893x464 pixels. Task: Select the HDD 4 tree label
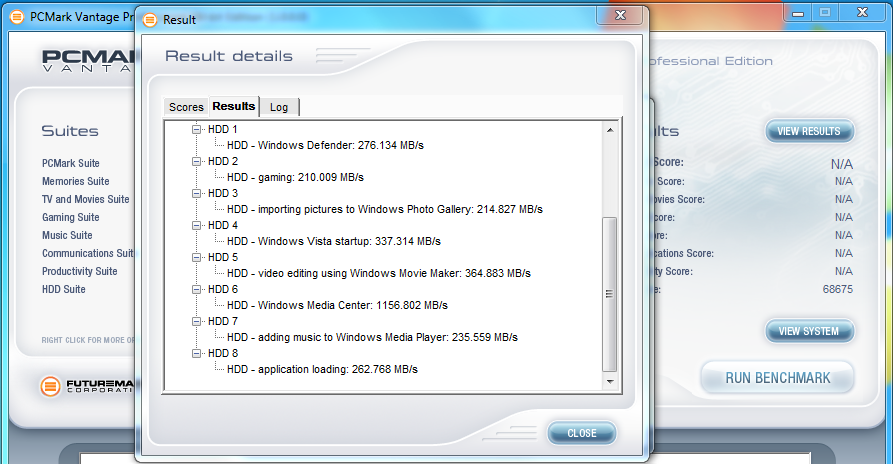(223, 225)
